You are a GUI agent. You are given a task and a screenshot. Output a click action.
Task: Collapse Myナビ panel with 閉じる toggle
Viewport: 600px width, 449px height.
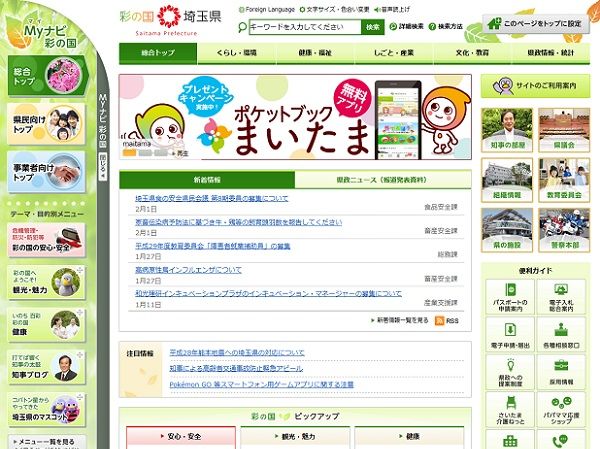103,166
